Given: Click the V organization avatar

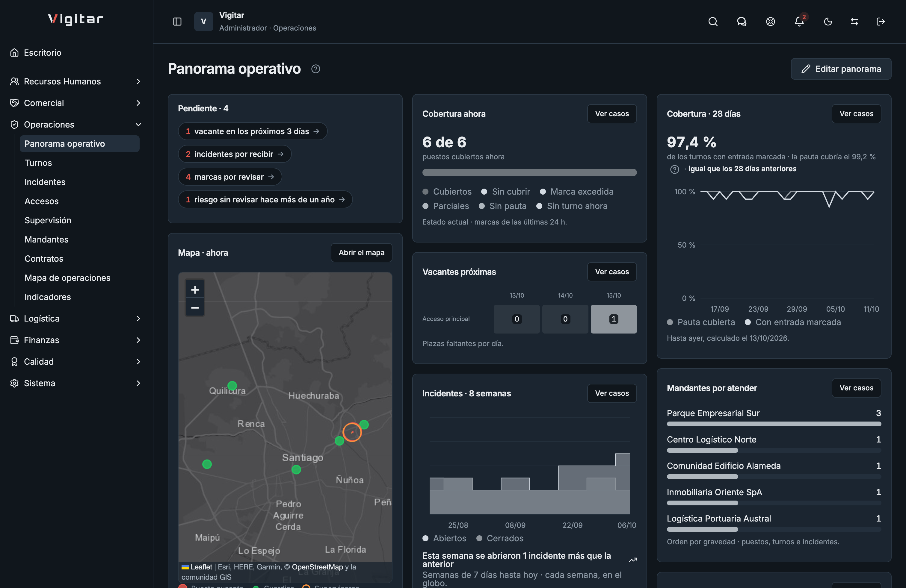Looking at the screenshot, I should tap(204, 21).
